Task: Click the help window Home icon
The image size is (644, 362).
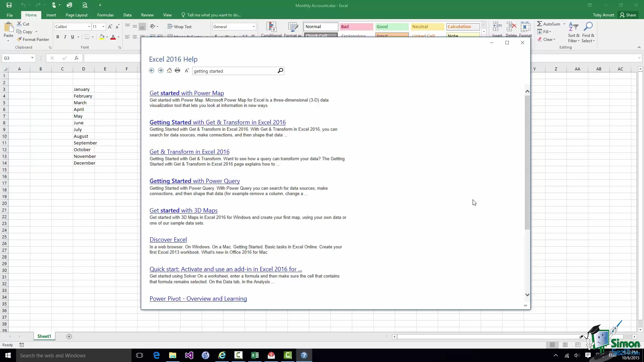Action: [x=169, y=71]
